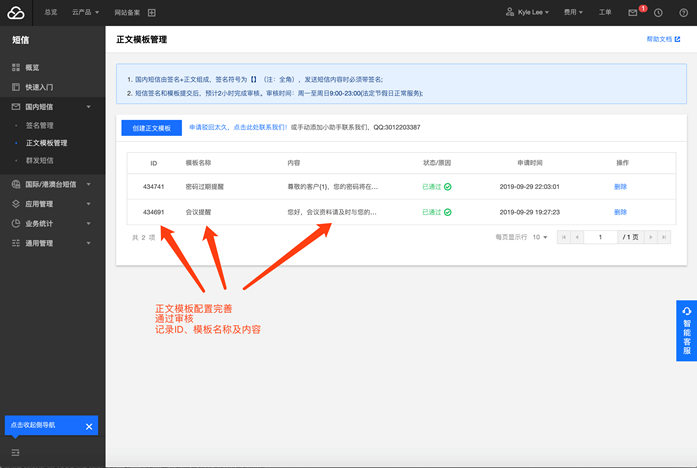Click the 申请时间 column header
This screenshot has height=468, width=697.
[x=529, y=163]
